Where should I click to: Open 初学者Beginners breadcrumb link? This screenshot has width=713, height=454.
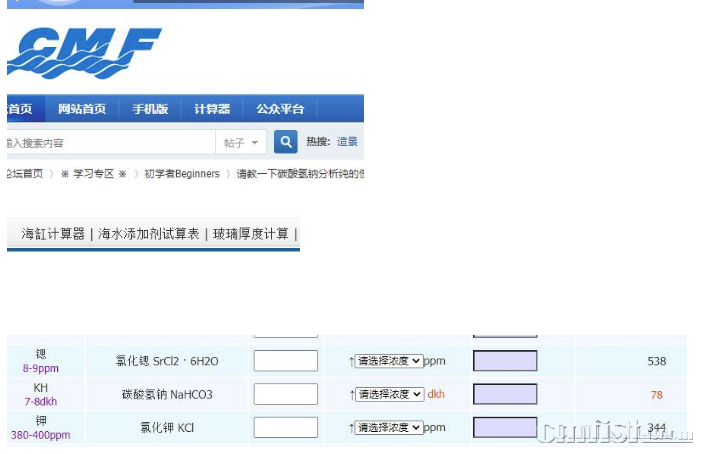click(x=182, y=174)
